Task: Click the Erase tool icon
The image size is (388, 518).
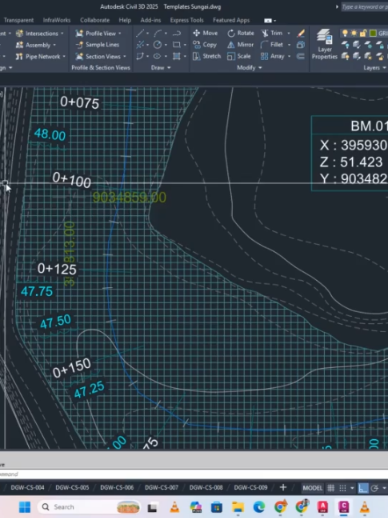Action: 301,33
